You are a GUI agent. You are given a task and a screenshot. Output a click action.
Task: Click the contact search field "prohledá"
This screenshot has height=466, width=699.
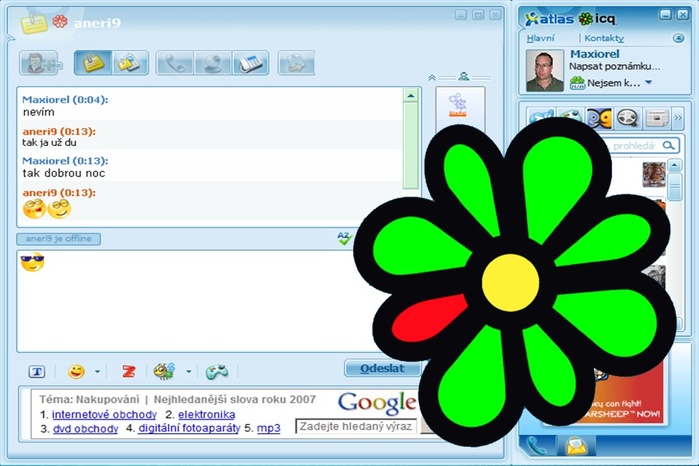pos(633,146)
